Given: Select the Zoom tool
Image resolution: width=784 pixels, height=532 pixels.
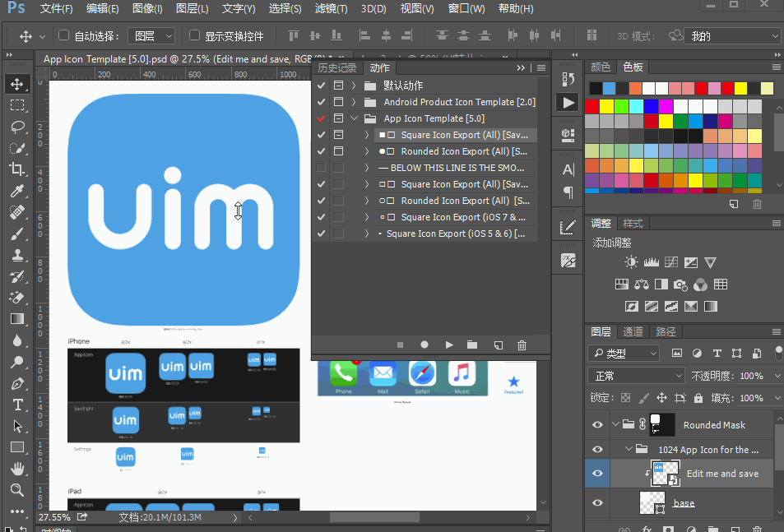Looking at the screenshot, I should [x=17, y=490].
